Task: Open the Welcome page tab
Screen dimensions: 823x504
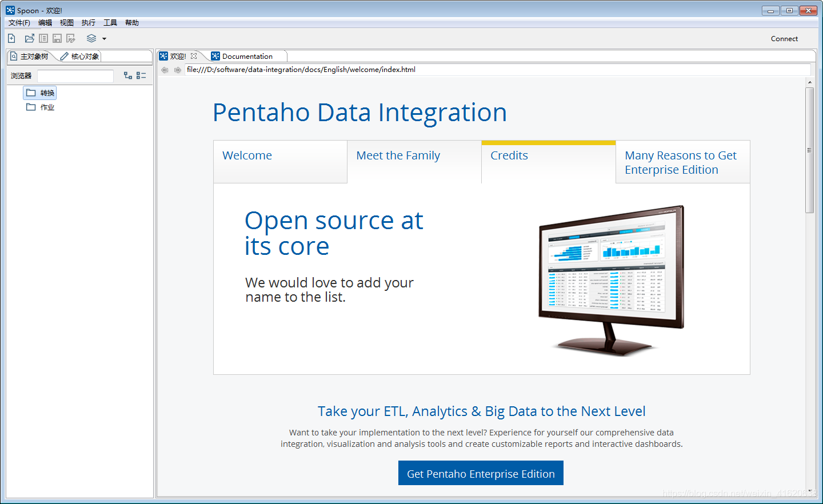Action: pos(280,162)
